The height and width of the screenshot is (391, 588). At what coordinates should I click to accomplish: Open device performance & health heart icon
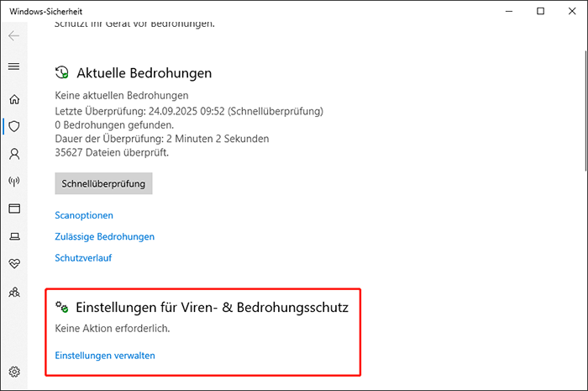coord(13,264)
